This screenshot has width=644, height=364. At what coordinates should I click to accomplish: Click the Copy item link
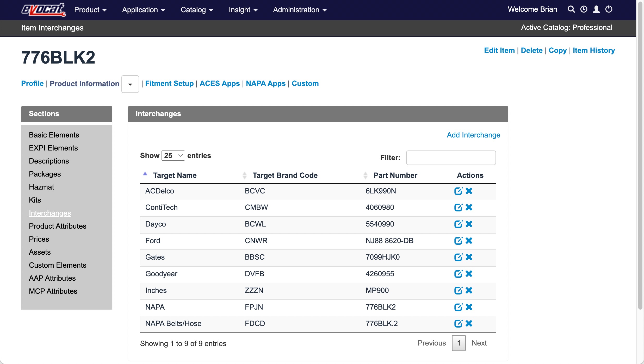point(558,50)
